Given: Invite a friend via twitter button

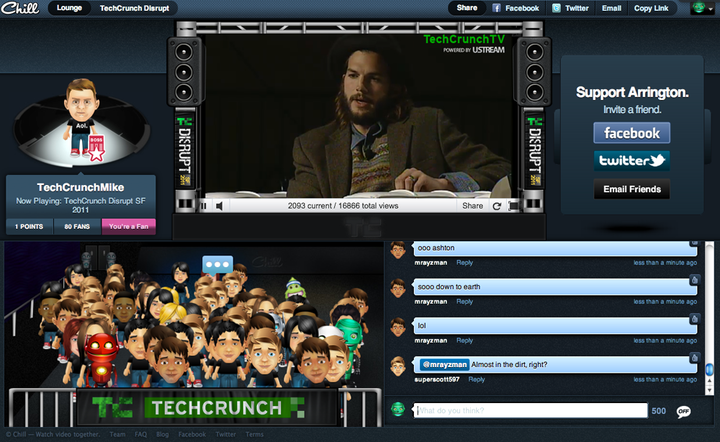Looking at the screenshot, I should [631, 161].
